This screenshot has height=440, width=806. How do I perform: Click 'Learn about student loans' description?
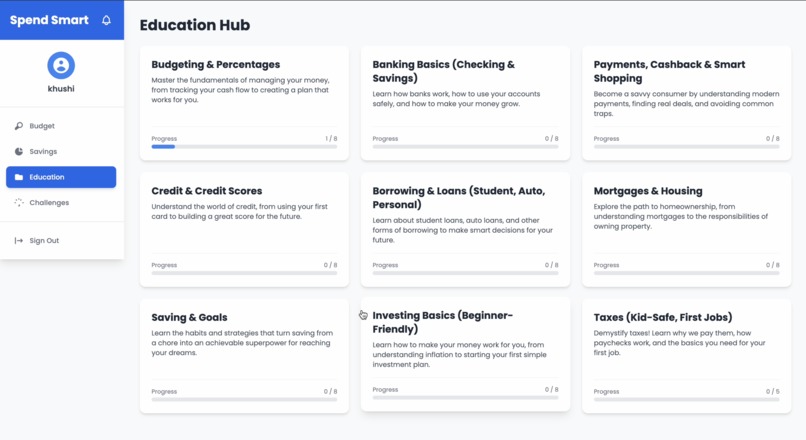[463, 230]
